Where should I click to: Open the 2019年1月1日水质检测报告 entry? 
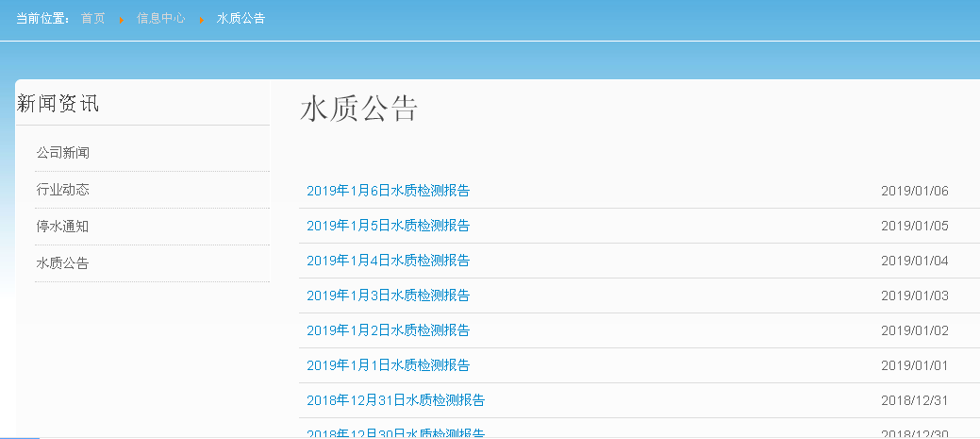pos(388,365)
